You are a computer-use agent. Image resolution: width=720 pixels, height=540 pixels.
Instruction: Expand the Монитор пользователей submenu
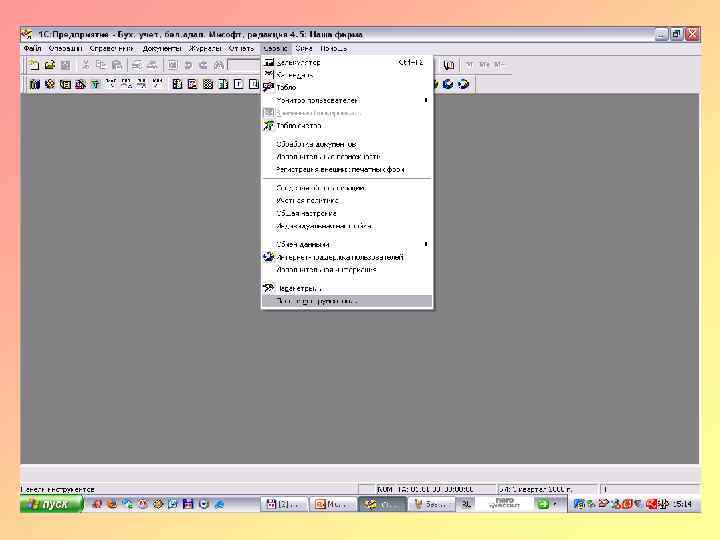pos(347,100)
